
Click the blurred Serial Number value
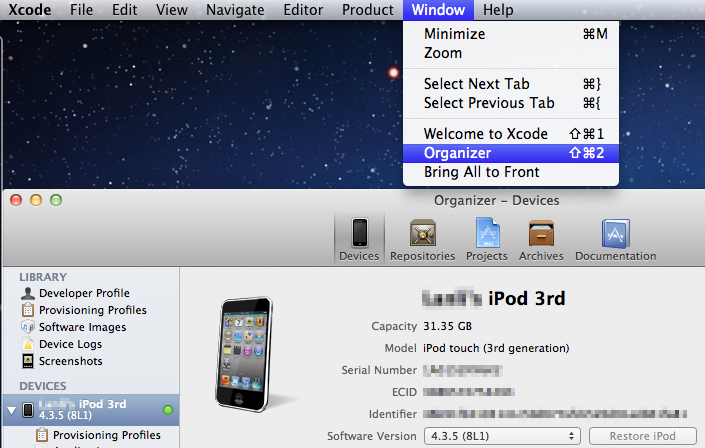pyautogui.click(x=463, y=370)
